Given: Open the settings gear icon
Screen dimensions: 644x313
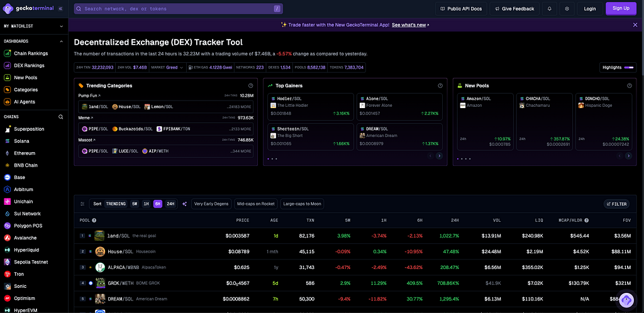Looking at the screenshot, I should pos(567,9).
